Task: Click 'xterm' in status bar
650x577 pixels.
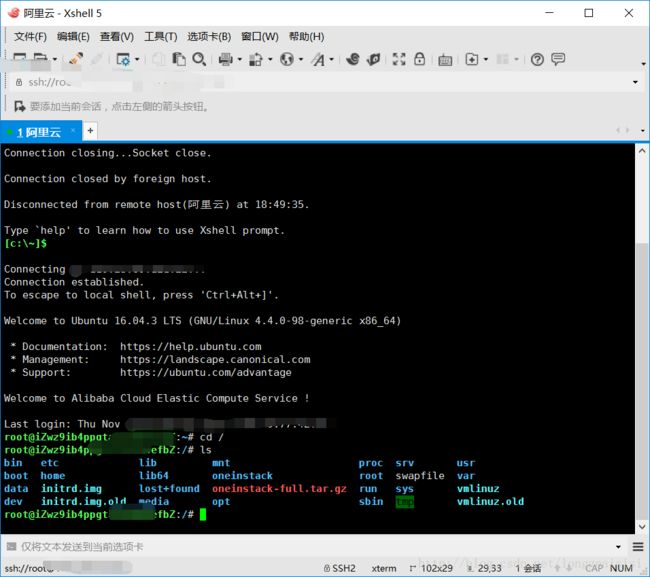Action: point(384,568)
